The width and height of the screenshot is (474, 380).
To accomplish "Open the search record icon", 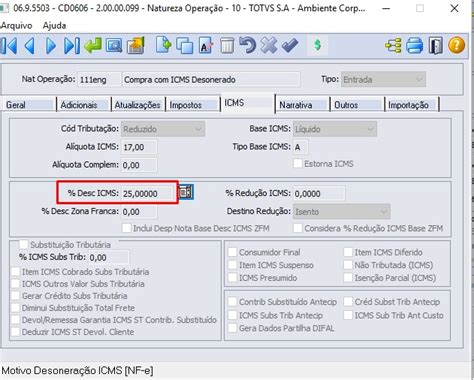I will tap(114, 46).
